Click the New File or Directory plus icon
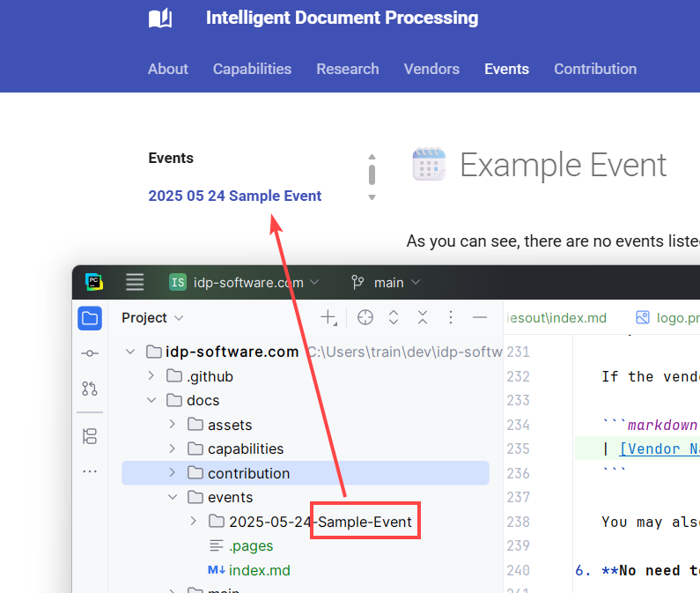 coord(328,318)
